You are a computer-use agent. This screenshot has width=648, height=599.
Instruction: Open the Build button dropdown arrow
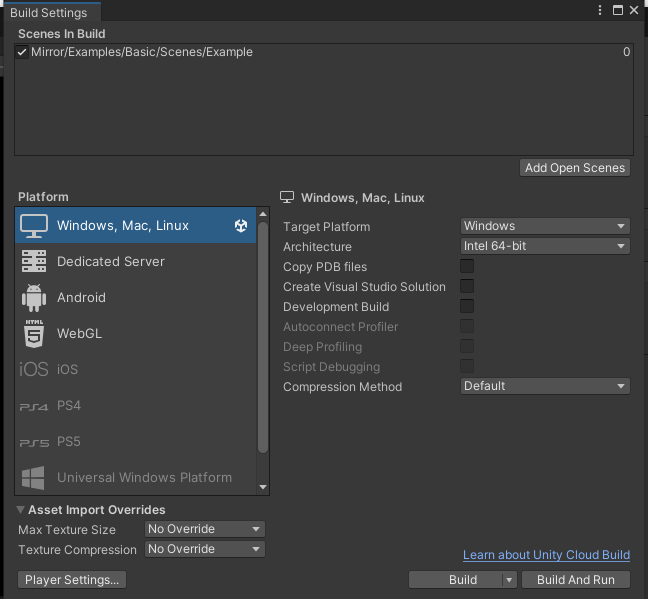(509, 580)
